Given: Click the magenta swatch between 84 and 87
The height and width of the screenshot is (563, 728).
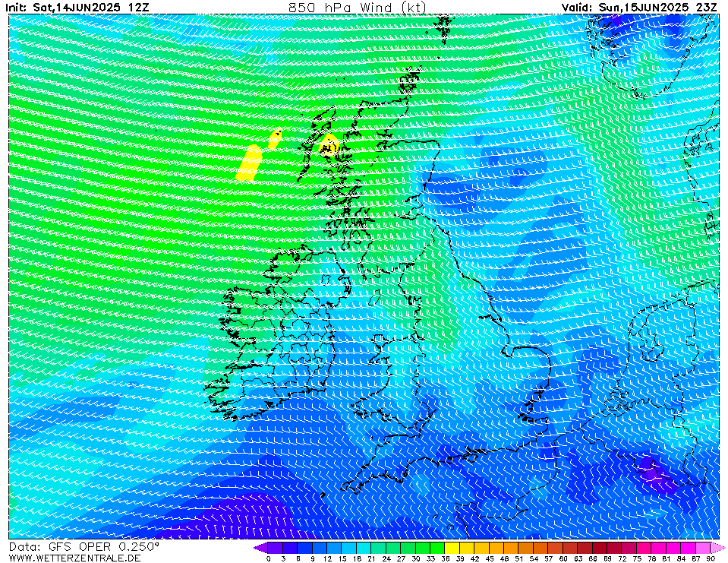Looking at the screenshot, I should pos(689,548).
